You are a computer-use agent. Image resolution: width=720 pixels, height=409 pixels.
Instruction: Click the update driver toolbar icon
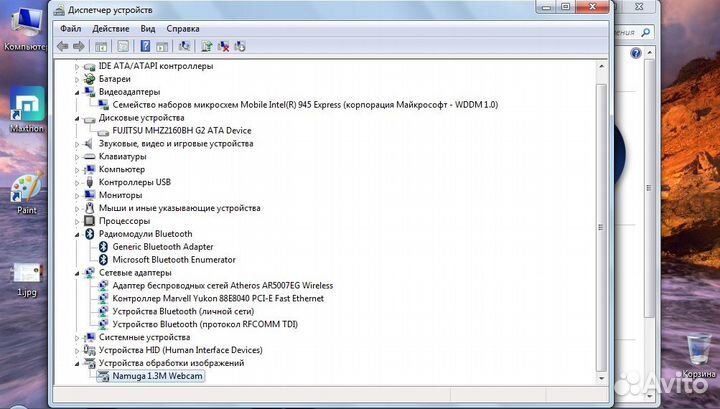point(207,46)
